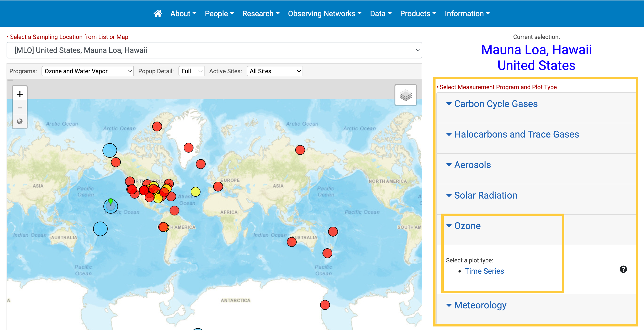Image resolution: width=644 pixels, height=330 pixels.
Task: Open the Popup Detail dropdown
Action: point(192,71)
